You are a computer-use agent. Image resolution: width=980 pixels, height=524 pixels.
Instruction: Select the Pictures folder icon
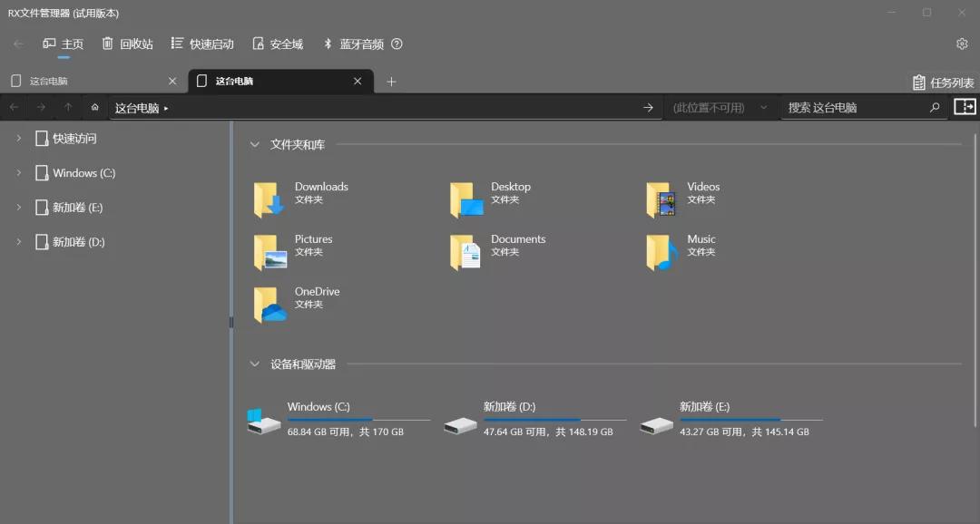click(270, 252)
